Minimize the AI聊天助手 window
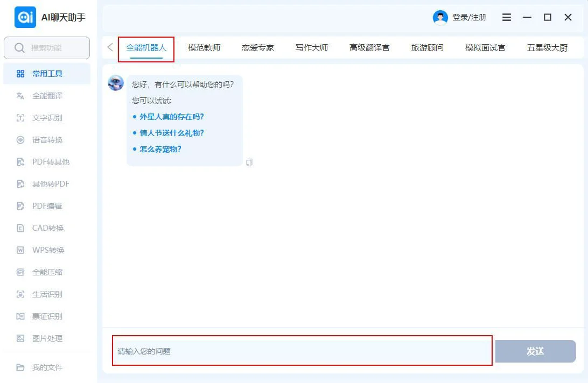Screen dimensions: 588x383 tap(527, 17)
